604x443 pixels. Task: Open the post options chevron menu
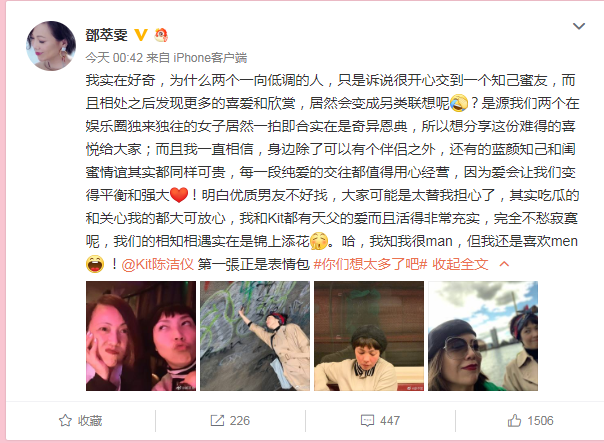[x=579, y=26]
